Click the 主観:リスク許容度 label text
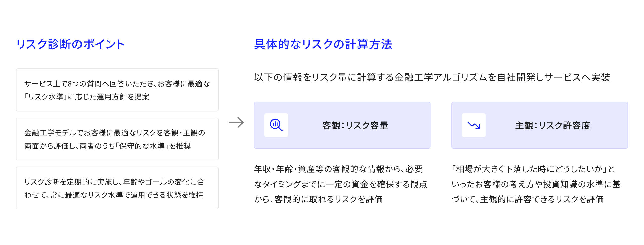The width and height of the screenshot is (644, 245). pos(553,125)
